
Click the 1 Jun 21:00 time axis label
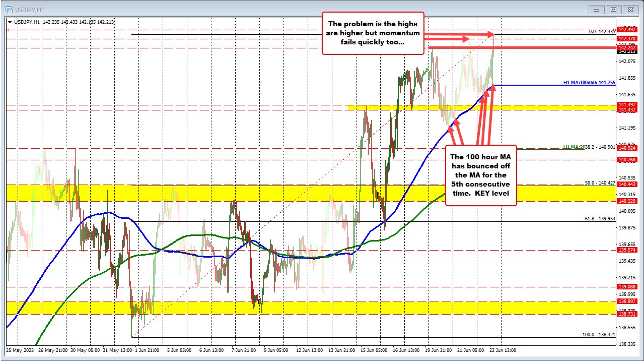click(x=147, y=350)
